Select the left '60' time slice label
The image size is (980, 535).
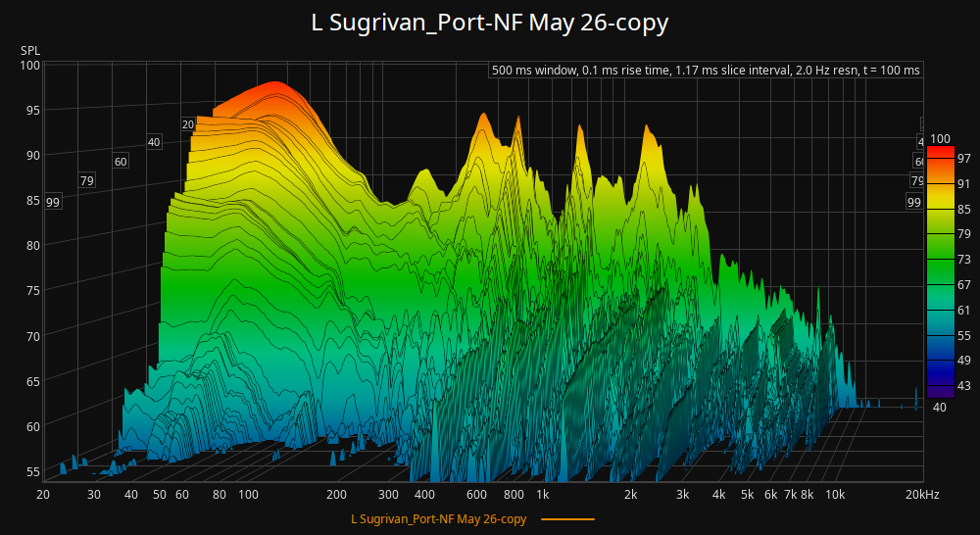point(121,162)
